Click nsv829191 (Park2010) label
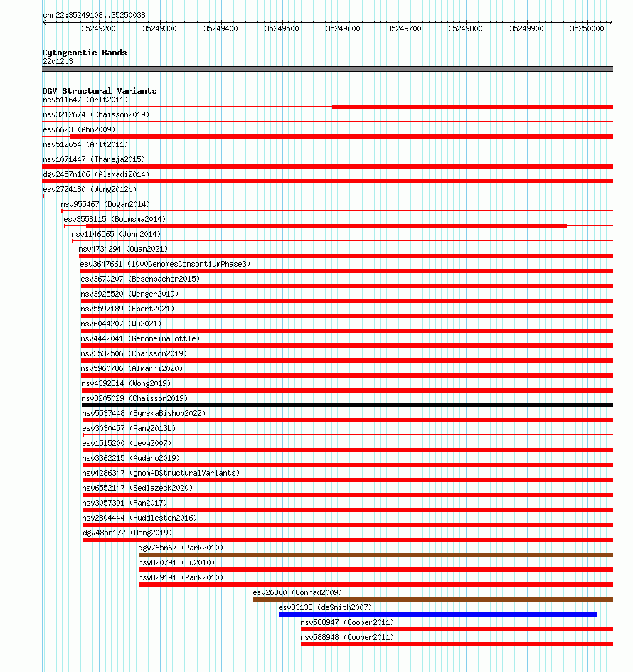Viewport: 633px width, 672px height. [181, 577]
